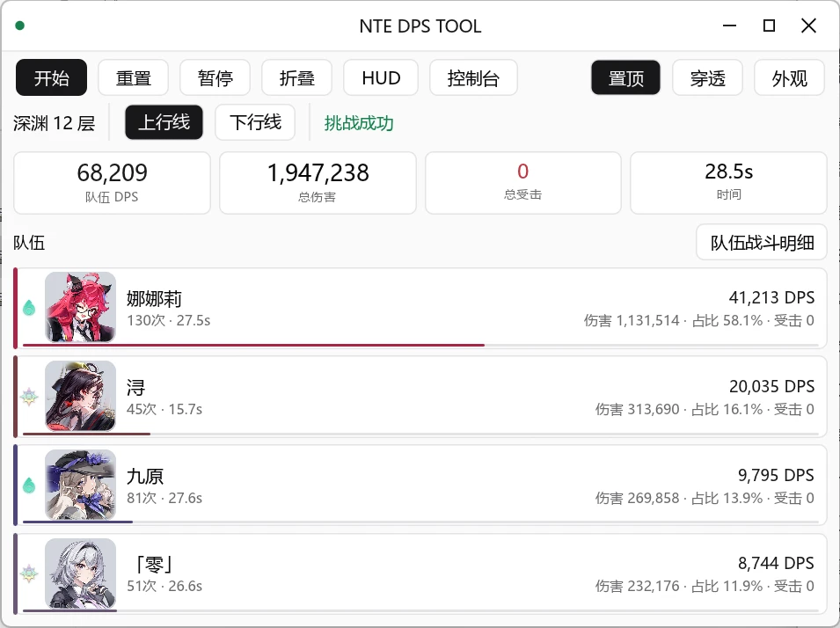
Task: Click the 队伍 section heading
Action: (29, 243)
